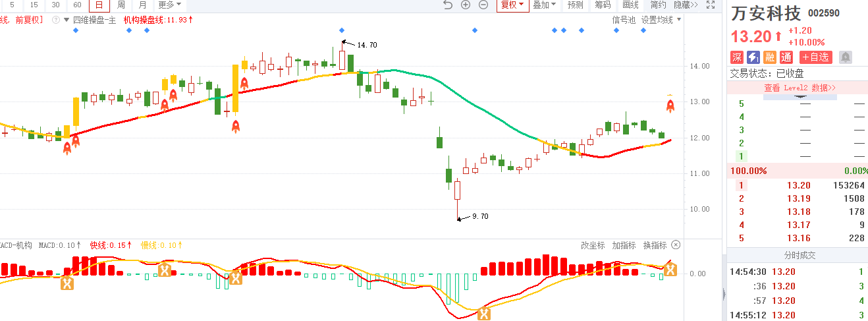Viewport: 868px width, 321px height.
Task: Open the 信号池 signal pool
Action: click(624, 20)
